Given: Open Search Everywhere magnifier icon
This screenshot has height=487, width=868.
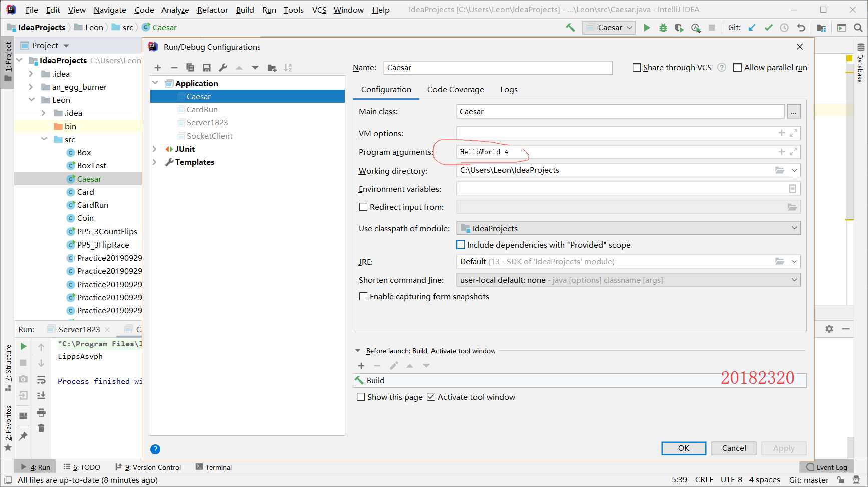Looking at the screenshot, I should coord(858,28).
